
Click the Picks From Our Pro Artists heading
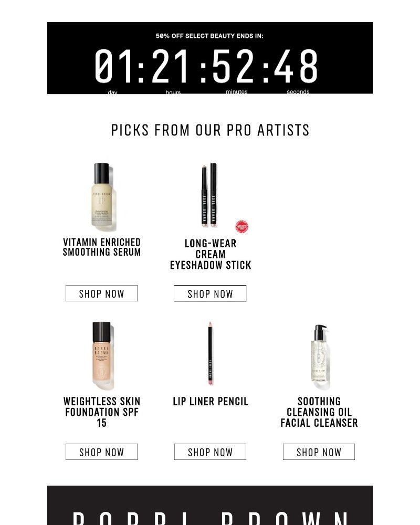[210, 130]
